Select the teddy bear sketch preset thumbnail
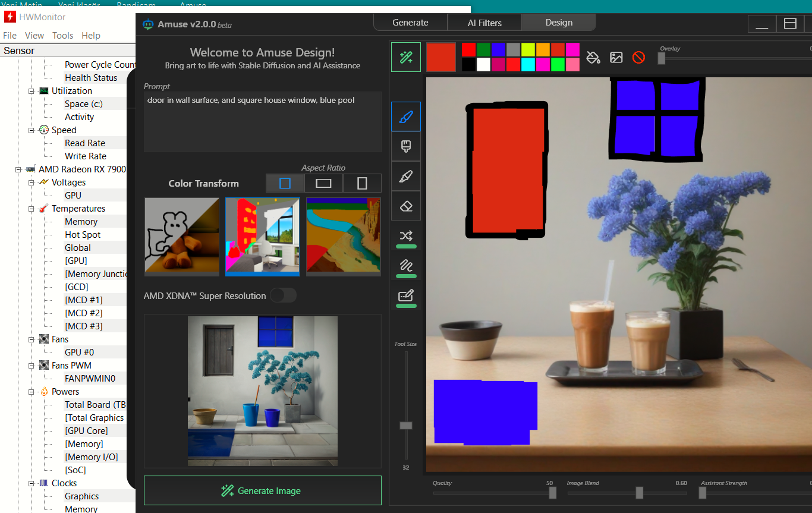This screenshot has height=513, width=812. (182, 237)
